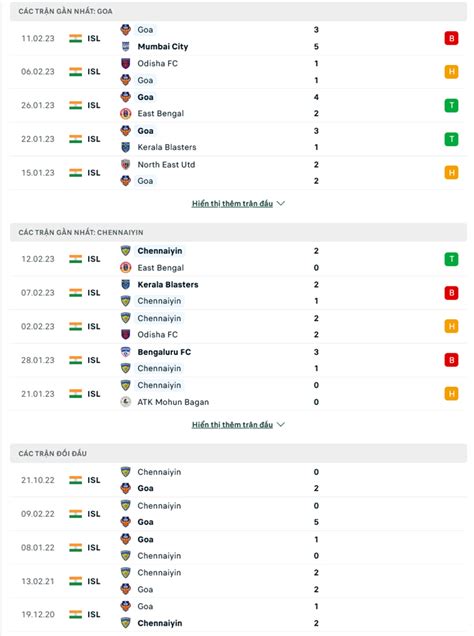
Task: Click the Kerala Blasters crest in the 22.01.23 match
Action: [x=126, y=147]
